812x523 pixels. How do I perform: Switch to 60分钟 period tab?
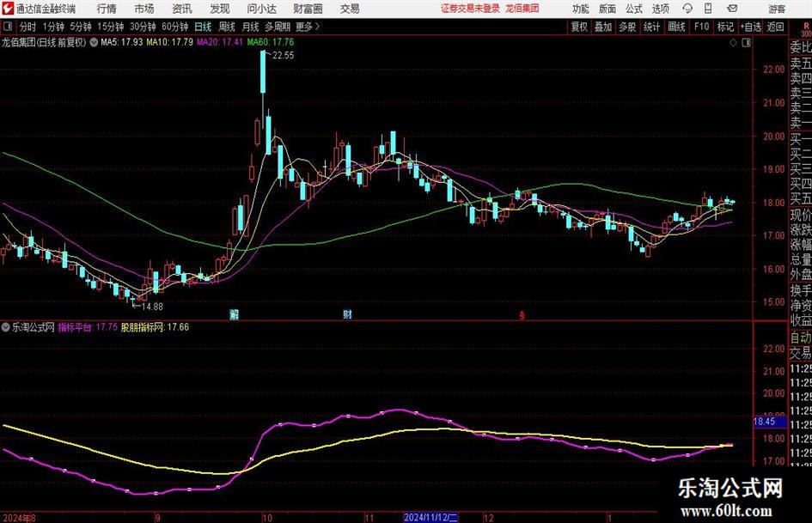[x=174, y=27]
